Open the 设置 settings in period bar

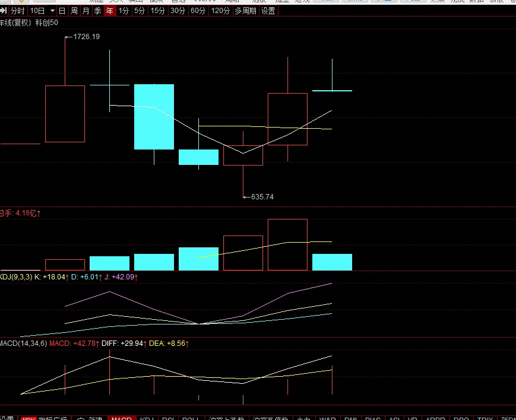point(268,11)
